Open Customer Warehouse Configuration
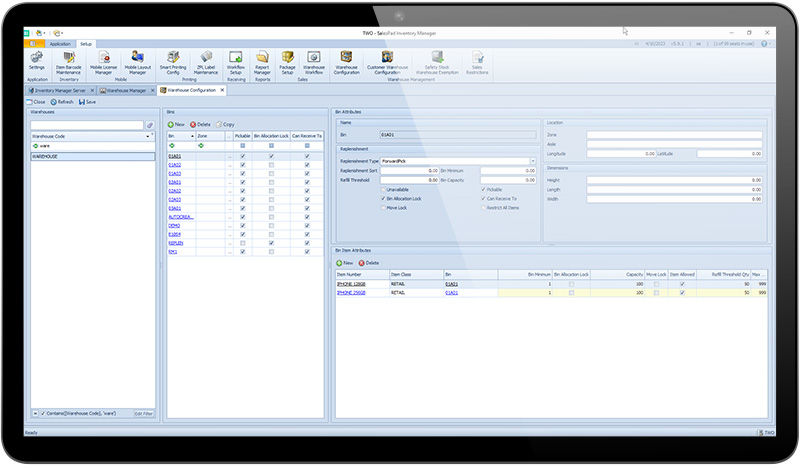The width and height of the screenshot is (800, 469). (x=387, y=63)
